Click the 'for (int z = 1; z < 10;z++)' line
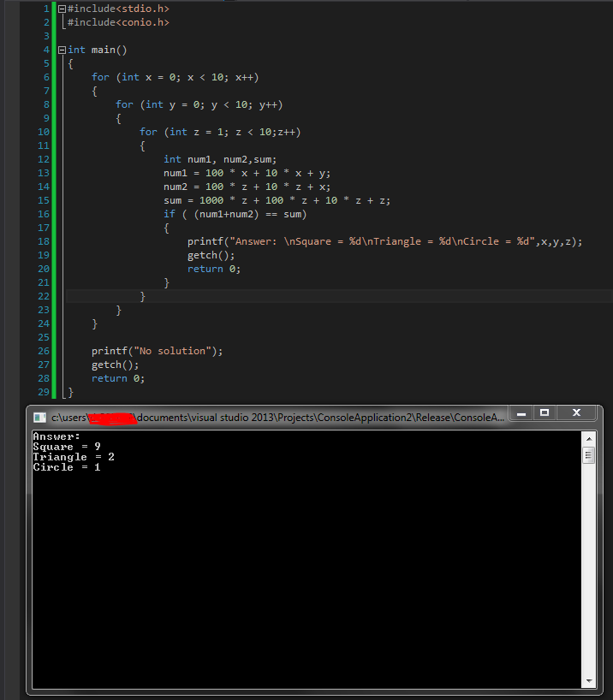 coord(220,132)
